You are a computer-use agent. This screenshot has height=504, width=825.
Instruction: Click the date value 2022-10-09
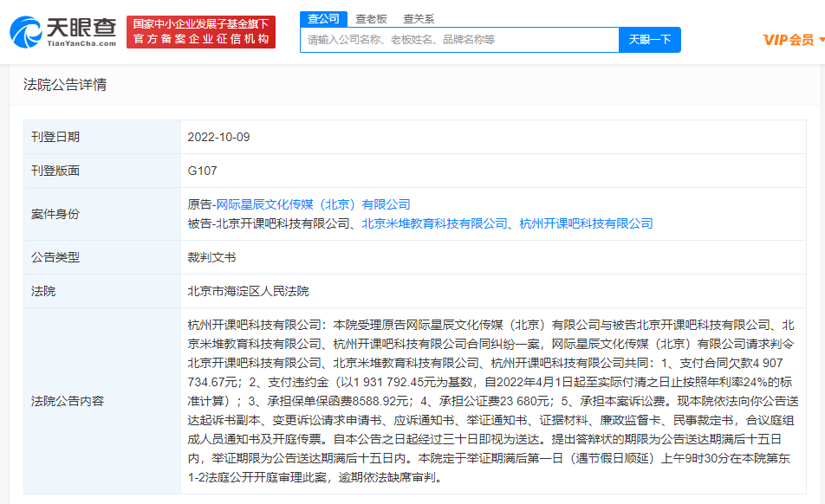[x=219, y=137]
